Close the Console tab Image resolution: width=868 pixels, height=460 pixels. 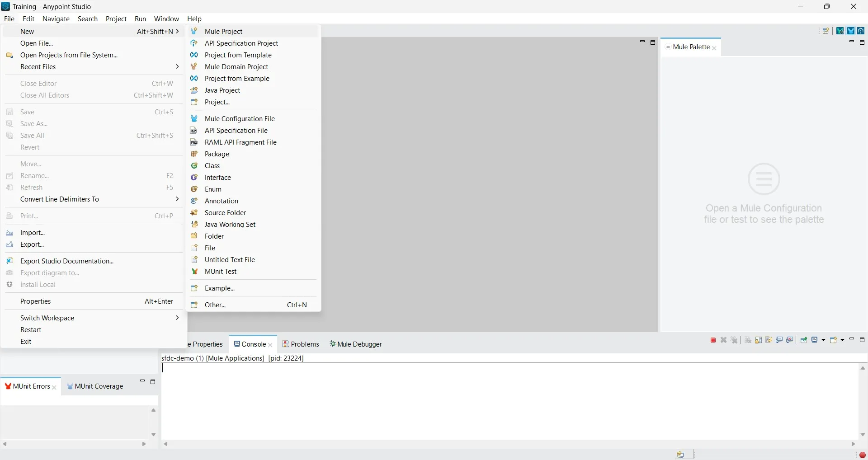[270, 345]
